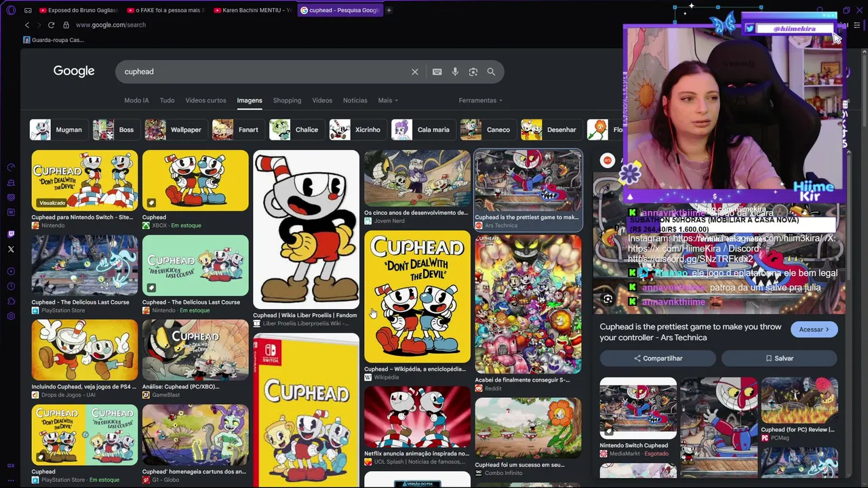The width and height of the screenshot is (868, 488).
Task: Open the Netflix anuncia animação thumbnail
Action: click(x=417, y=417)
